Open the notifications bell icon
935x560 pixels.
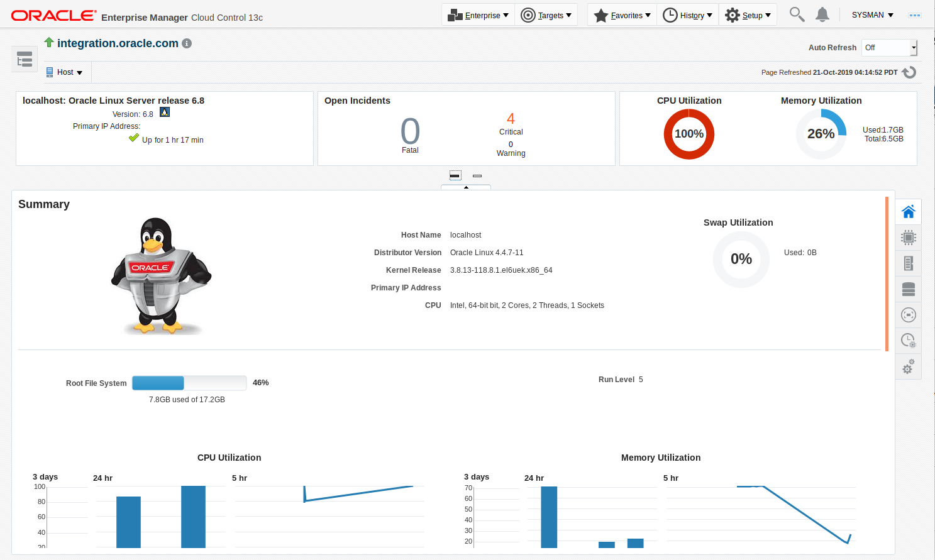click(x=822, y=14)
